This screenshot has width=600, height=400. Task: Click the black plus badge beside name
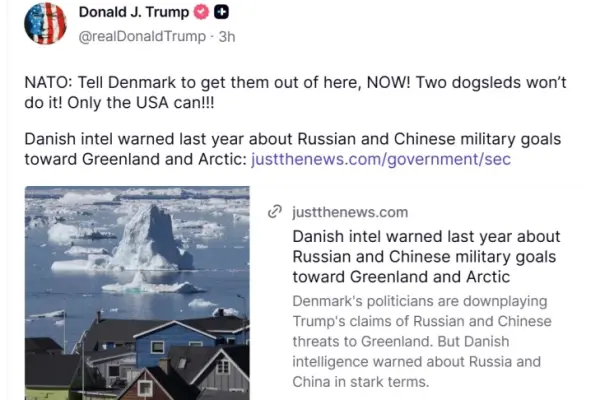[221, 12]
